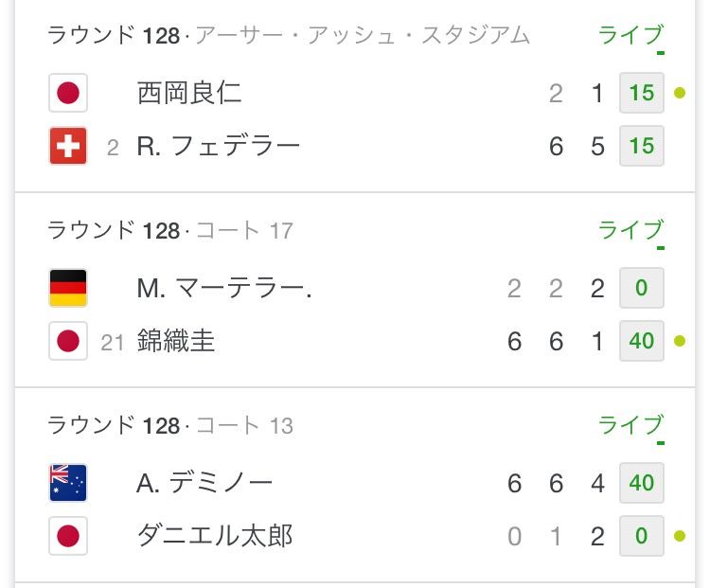
Task: Open the ライブ label for Arthur Ashe match
Action: pyautogui.click(x=631, y=35)
